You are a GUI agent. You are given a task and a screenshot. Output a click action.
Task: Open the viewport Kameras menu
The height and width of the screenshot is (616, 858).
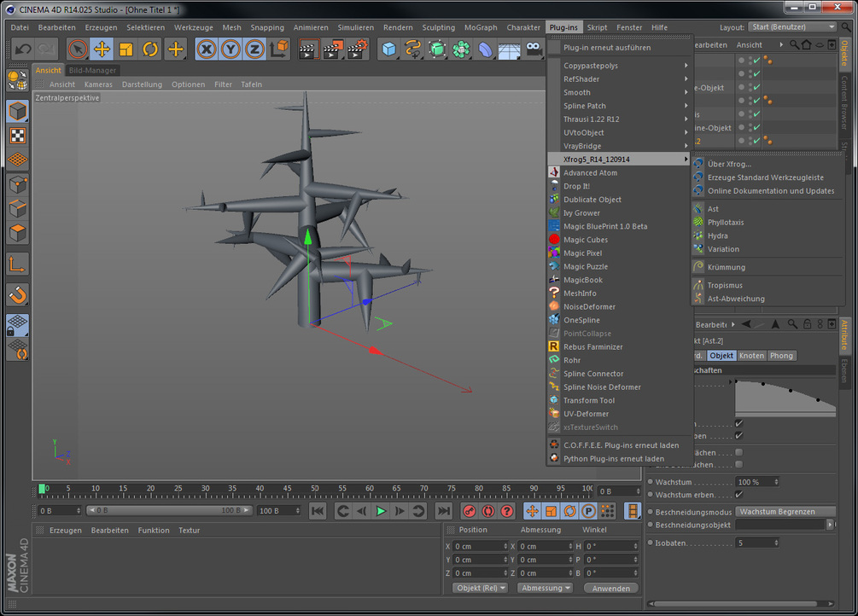[98, 84]
